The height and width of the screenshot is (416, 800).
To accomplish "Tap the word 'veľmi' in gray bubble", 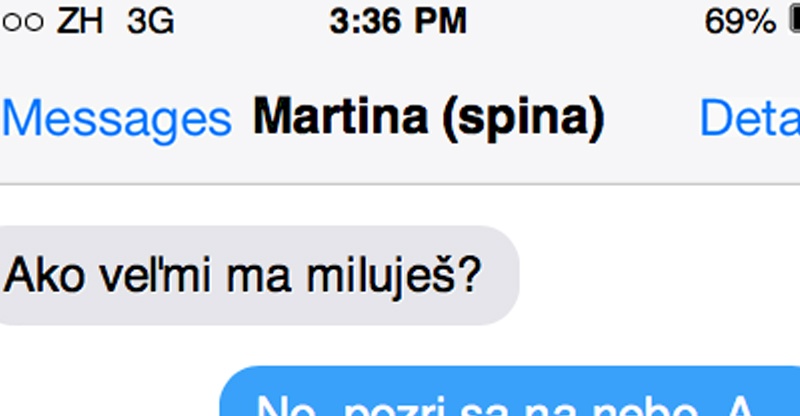I will point(155,275).
